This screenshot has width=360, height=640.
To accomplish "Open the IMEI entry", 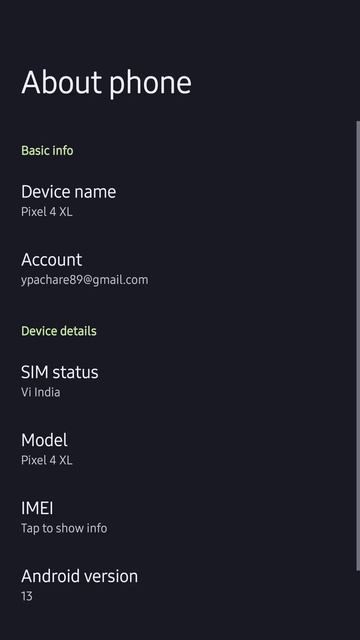I will [x=178, y=518].
